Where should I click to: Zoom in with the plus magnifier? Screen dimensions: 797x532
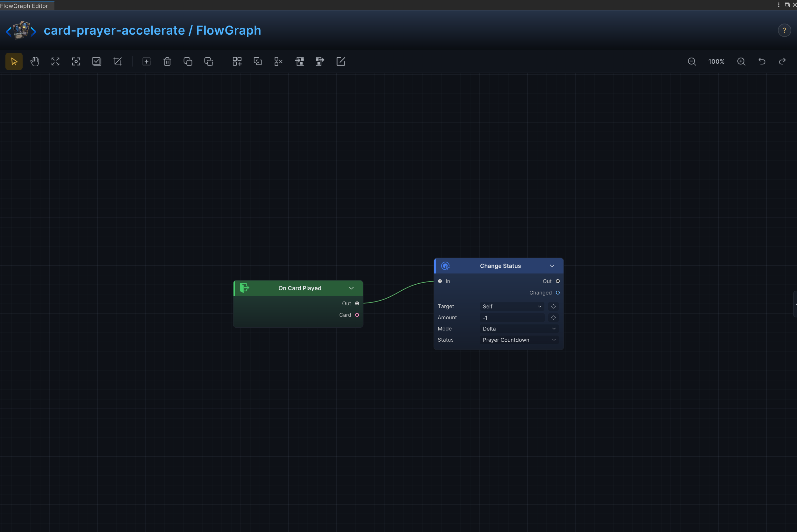point(741,61)
